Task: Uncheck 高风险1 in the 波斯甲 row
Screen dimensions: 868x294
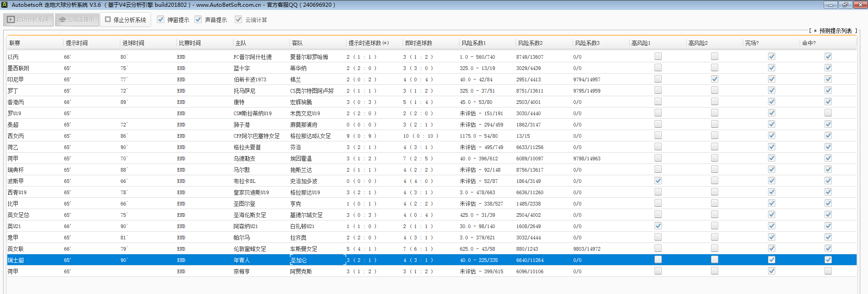Action: point(658,181)
